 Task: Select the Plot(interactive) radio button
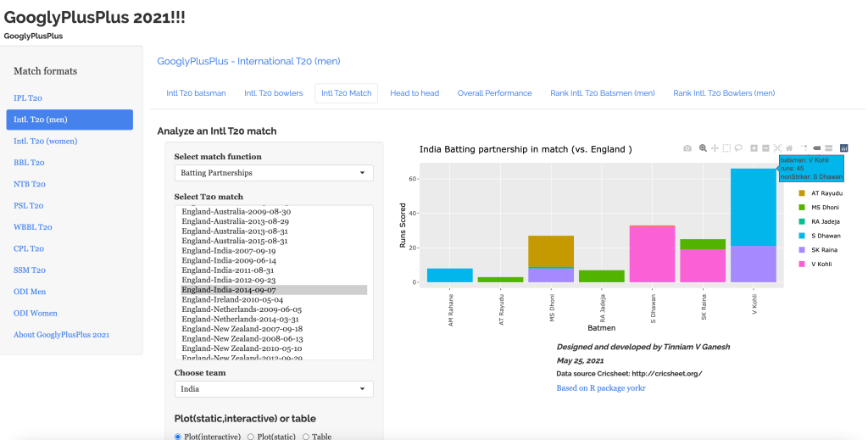tap(178, 437)
